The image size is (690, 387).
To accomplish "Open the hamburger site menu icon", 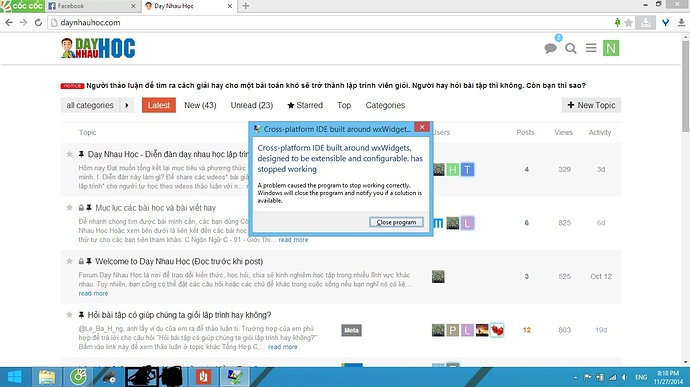I will pyautogui.click(x=591, y=48).
